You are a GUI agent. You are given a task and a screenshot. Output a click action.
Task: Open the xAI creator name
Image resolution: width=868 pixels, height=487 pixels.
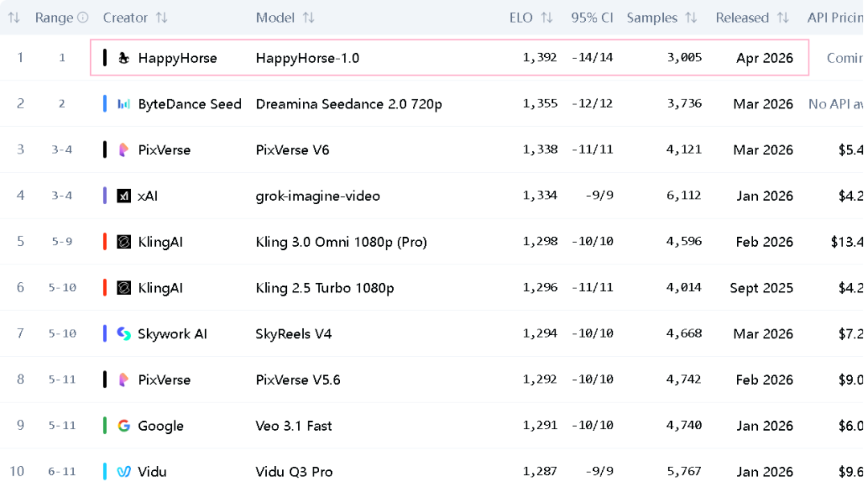[x=148, y=195]
